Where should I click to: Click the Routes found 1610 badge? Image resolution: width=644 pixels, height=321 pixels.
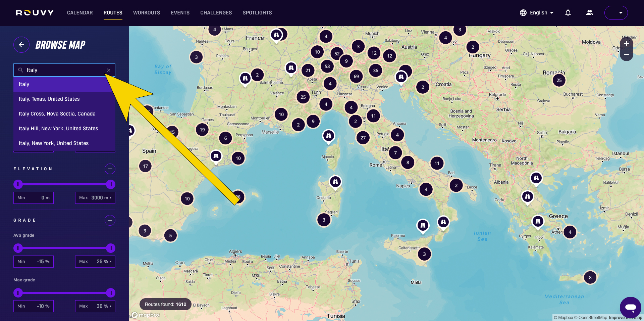(x=166, y=304)
